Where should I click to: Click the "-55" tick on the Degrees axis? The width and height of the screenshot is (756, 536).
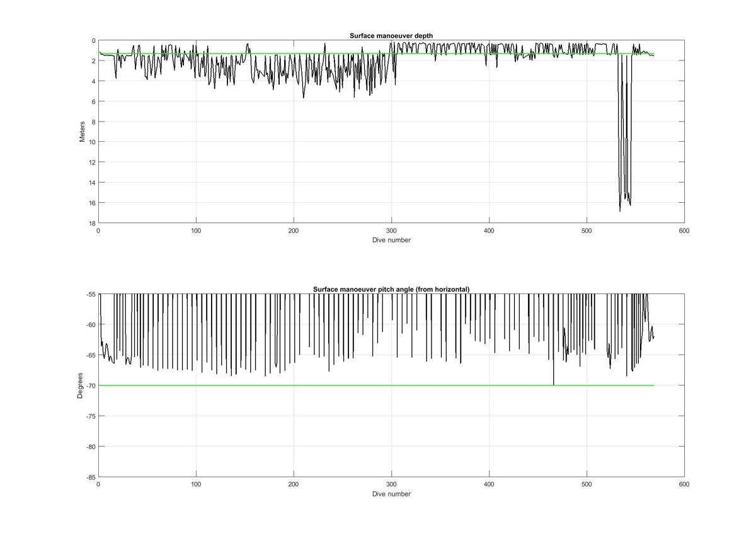pos(90,294)
